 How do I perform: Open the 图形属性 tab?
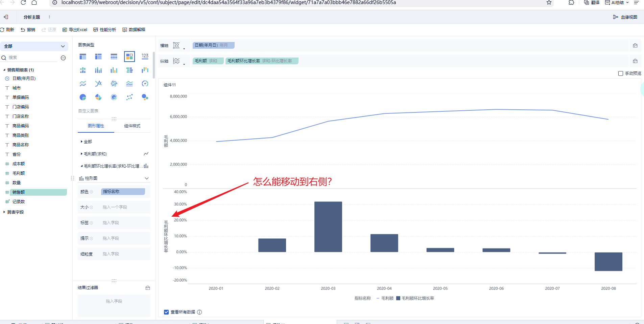(96, 126)
